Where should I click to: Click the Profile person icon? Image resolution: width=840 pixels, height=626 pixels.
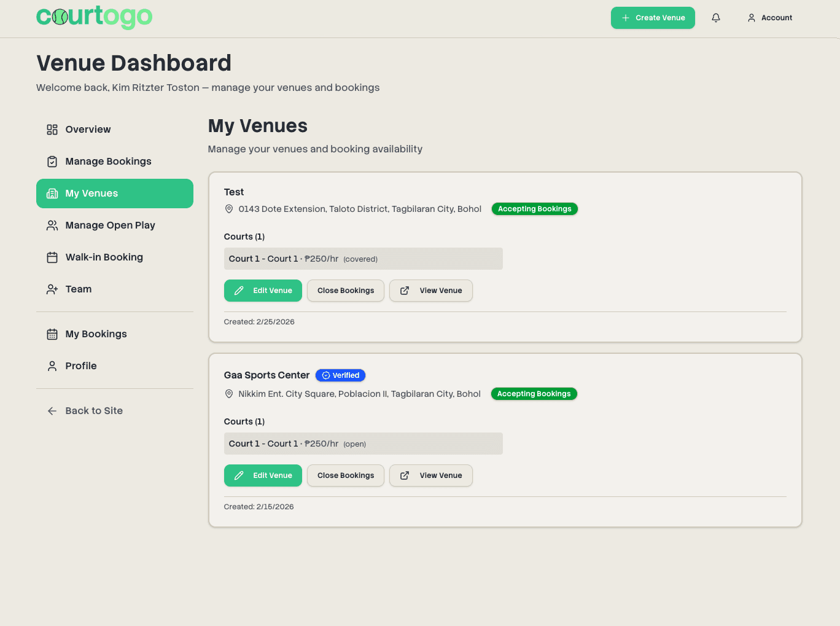point(52,366)
